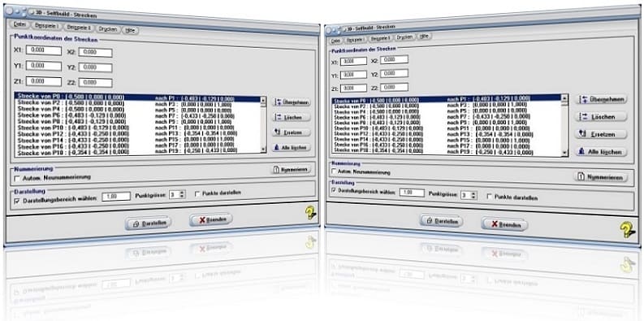The height and width of the screenshot is (321, 644).
Task: Open the Datei menu in the left window
Action: tap(19, 24)
